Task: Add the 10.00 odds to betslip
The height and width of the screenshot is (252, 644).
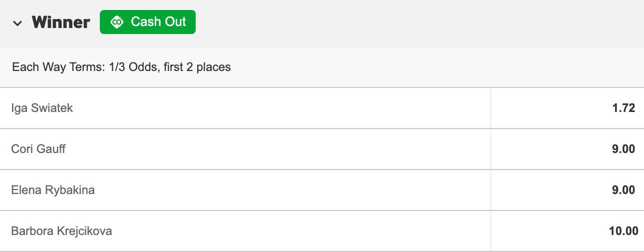Action: click(x=567, y=231)
